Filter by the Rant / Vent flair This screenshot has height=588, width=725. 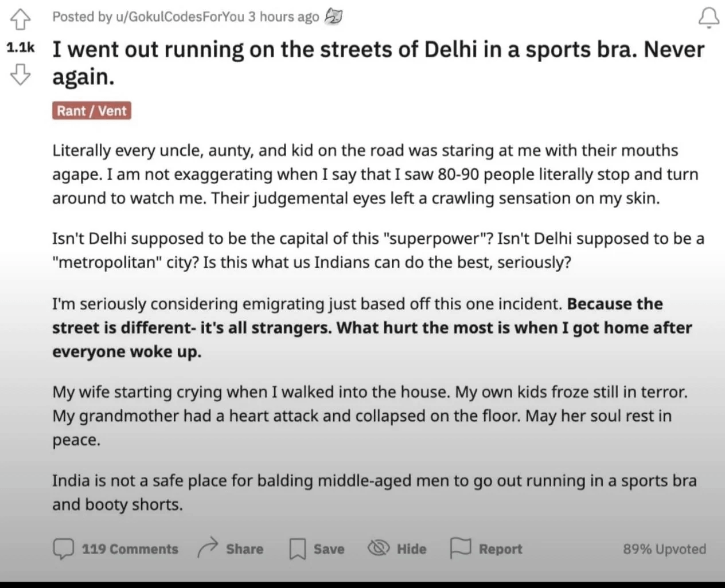(x=92, y=111)
